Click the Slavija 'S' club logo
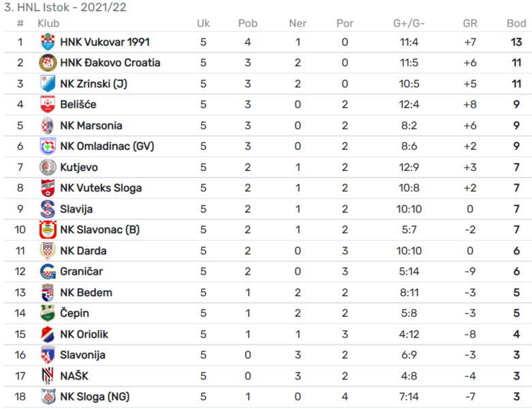Viewport: 532px width, 409px height. [48, 209]
